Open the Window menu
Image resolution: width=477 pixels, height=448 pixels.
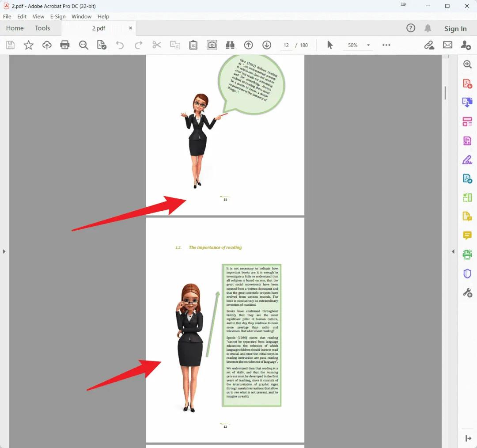coord(82,16)
